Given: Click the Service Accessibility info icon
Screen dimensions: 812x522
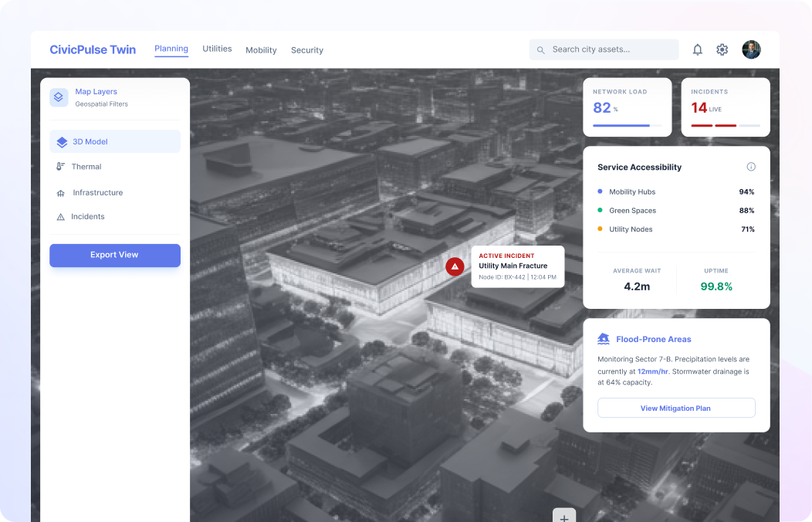Looking at the screenshot, I should pyautogui.click(x=751, y=167).
